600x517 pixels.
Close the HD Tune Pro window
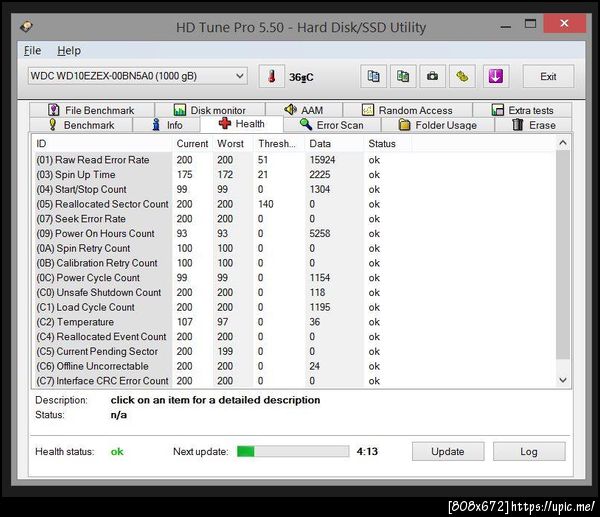564,23
